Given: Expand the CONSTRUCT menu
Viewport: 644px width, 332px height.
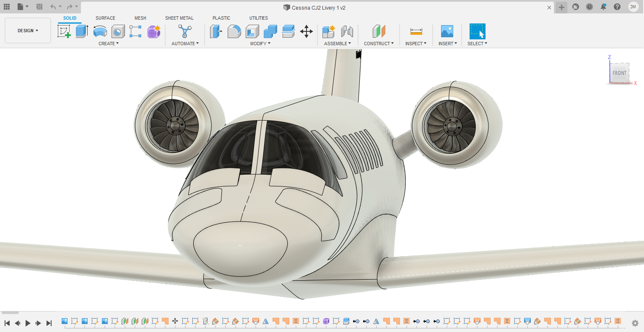Looking at the screenshot, I should [x=379, y=44].
